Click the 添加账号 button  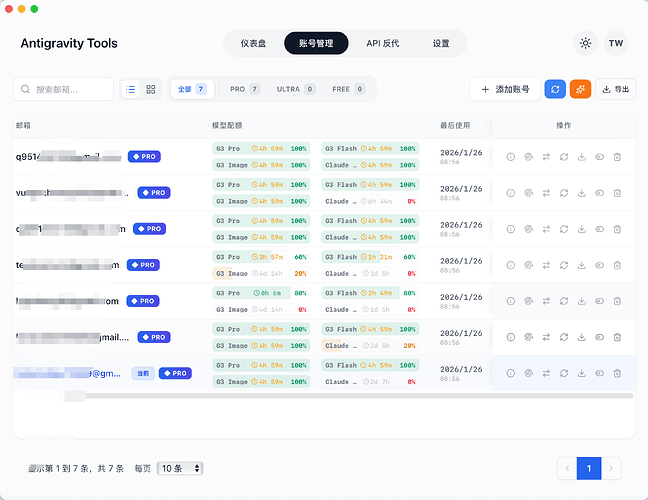pos(505,89)
